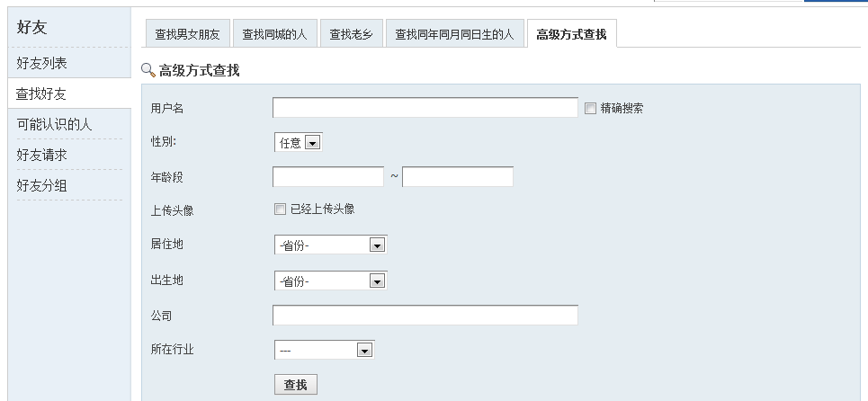Expand the 出生地 province dropdown
This screenshot has height=401, width=868.
click(330, 281)
